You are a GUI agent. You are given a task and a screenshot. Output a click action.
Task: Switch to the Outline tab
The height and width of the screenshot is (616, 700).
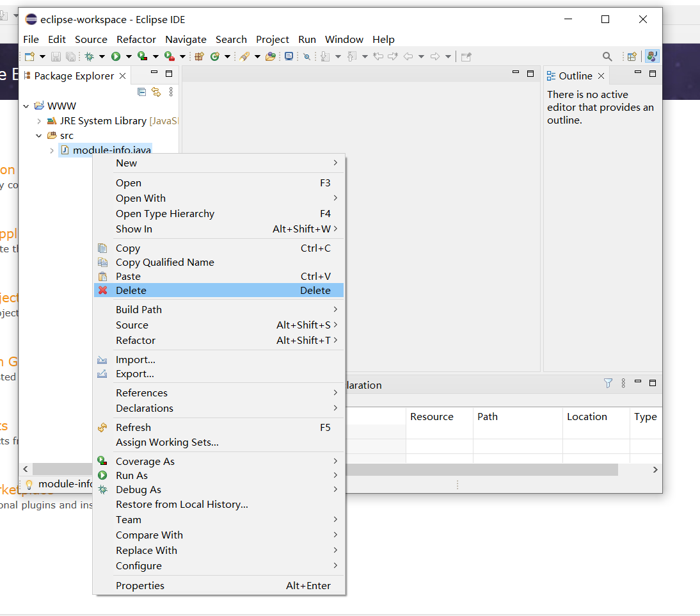tap(575, 76)
